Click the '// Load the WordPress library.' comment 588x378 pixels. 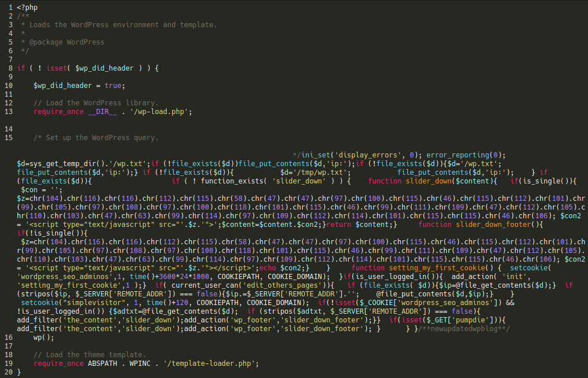(96, 103)
